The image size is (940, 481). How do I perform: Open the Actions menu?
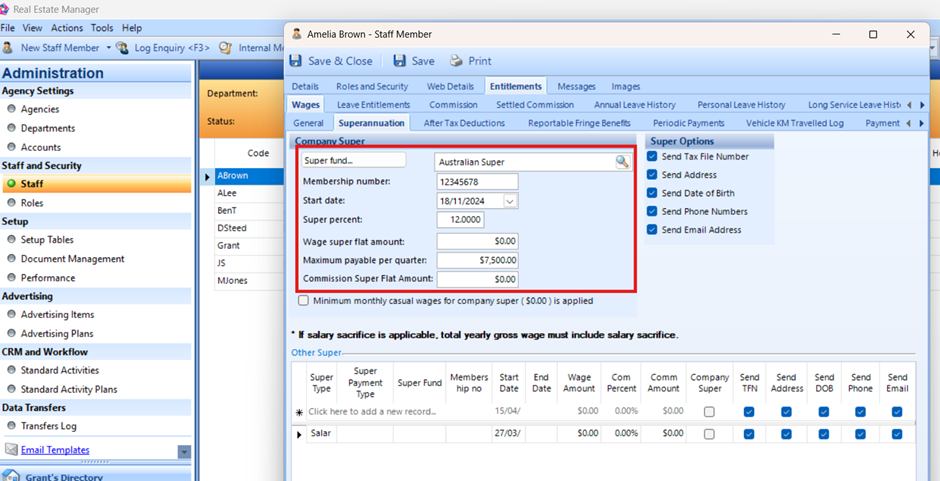click(67, 28)
